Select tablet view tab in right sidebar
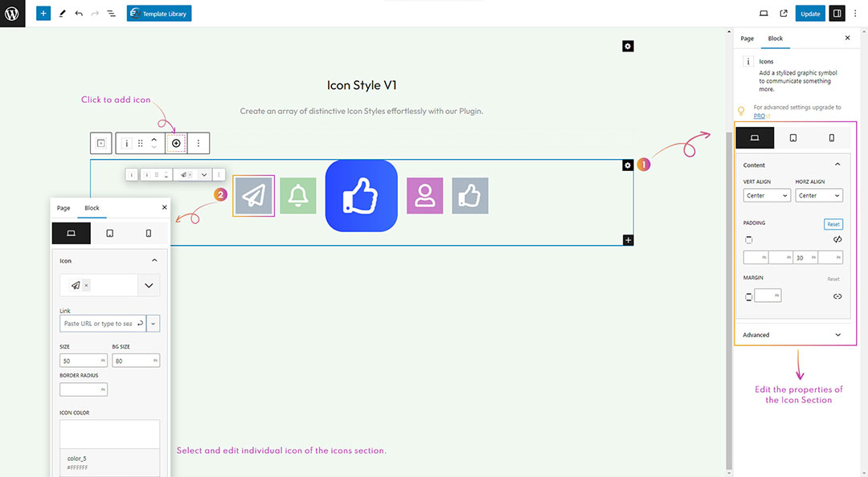This screenshot has height=477, width=868. pos(793,138)
